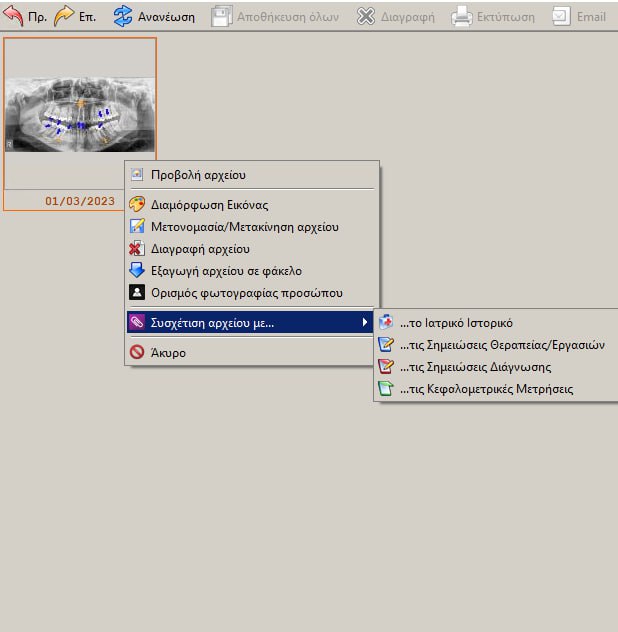Image resolution: width=618 pixels, height=632 pixels.
Task: Click the Πρ. back arrow icon
Action: point(13,16)
